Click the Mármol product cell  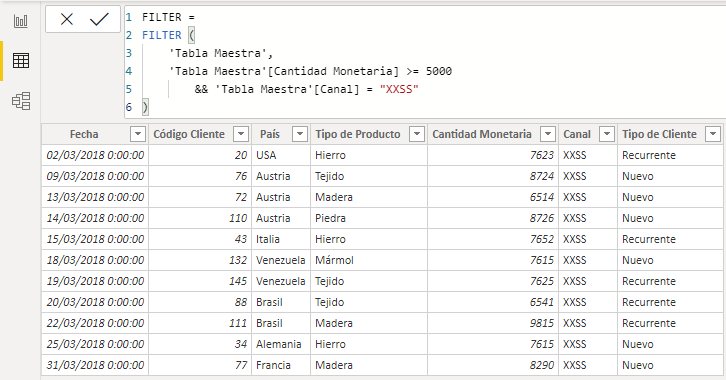[x=369, y=260]
